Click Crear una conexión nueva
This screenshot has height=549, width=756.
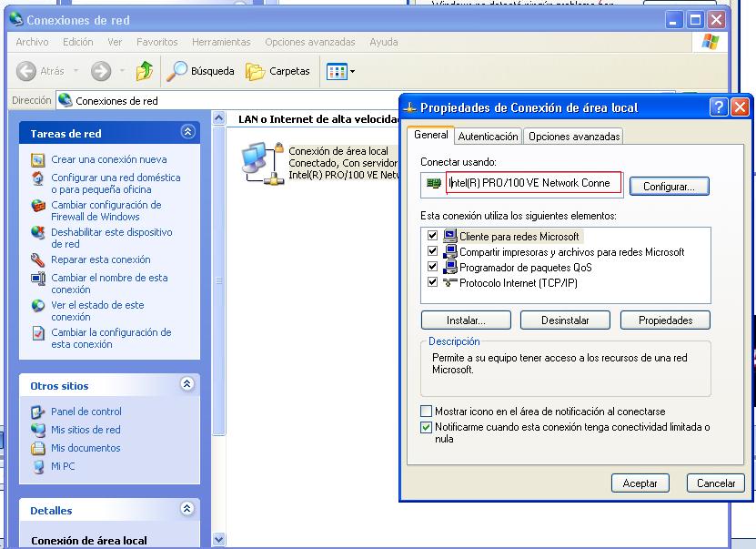click(109, 159)
